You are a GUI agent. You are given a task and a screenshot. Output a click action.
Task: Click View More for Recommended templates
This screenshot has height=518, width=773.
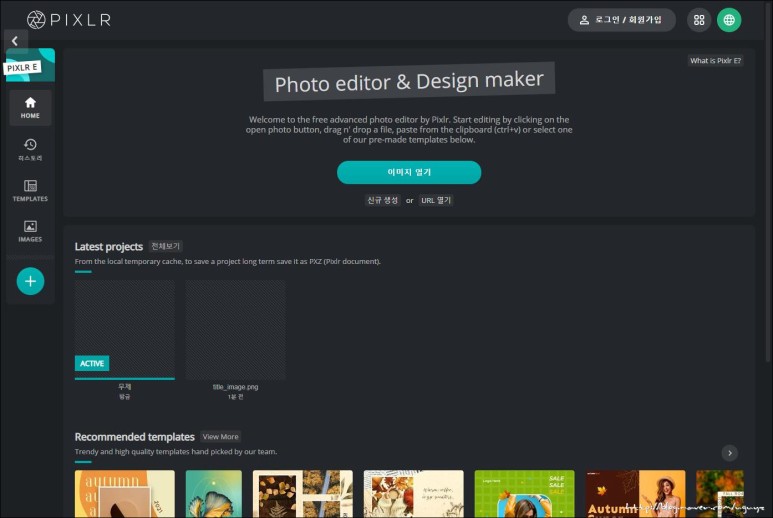220,437
